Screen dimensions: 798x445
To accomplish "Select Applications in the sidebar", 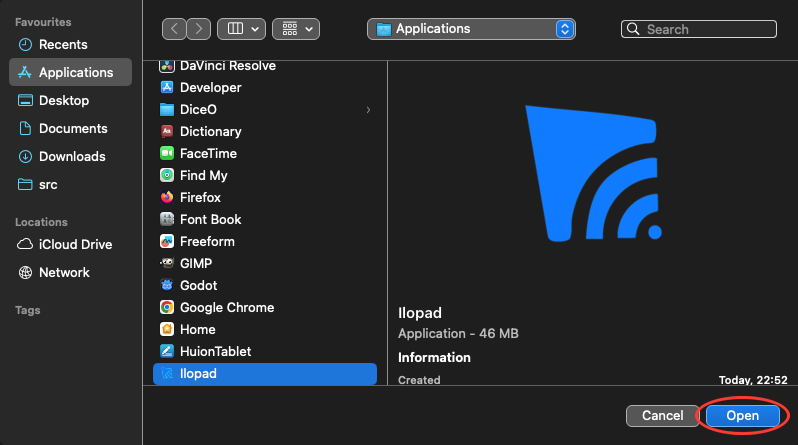I will (70, 72).
